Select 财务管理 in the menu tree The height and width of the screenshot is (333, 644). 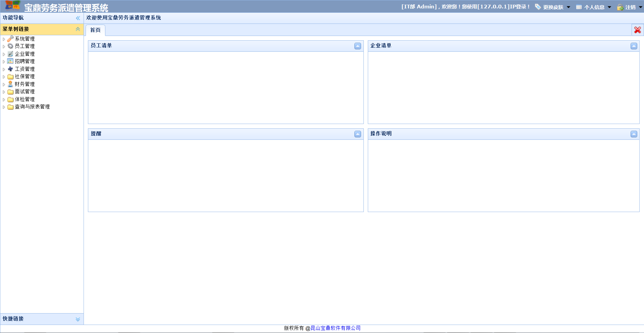point(25,84)
